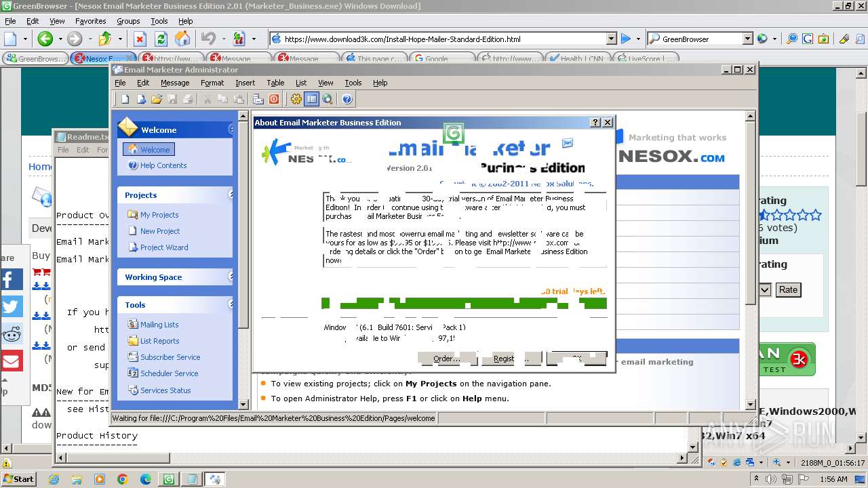This screenshot has height=488, width=868.
Task: Click the Google G search icon in GreenBrowser
Action: point(807,39)
